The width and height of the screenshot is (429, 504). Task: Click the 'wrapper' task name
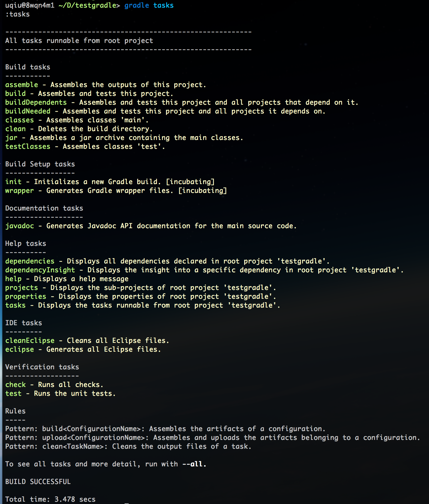pyautogui.click(x=19, y=191)
